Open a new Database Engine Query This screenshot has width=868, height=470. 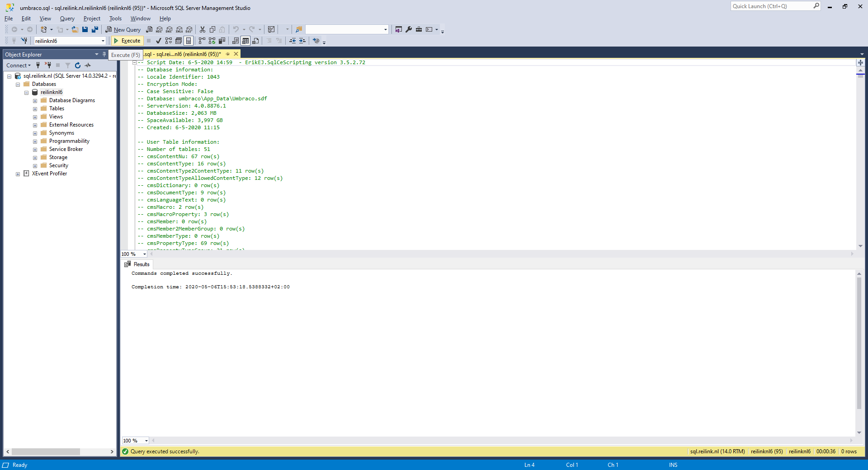click(149, 29)
